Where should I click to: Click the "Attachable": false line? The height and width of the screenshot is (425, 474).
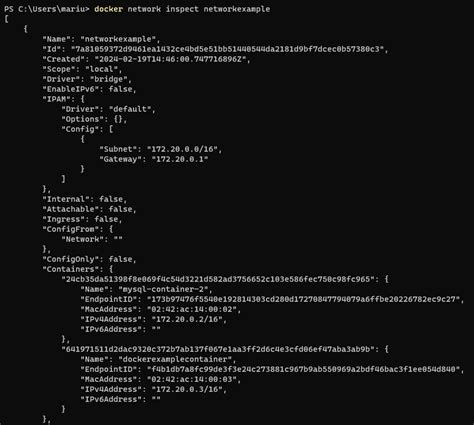click(89, 209)
